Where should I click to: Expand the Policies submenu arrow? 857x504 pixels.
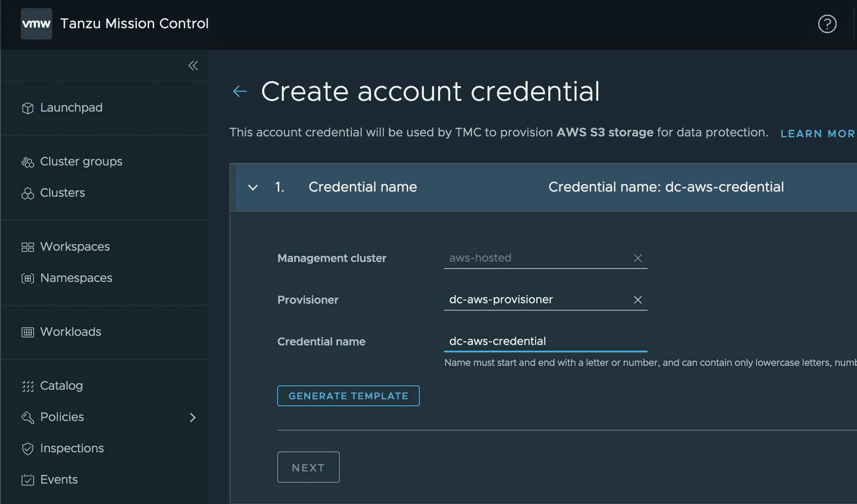point(193,417)
